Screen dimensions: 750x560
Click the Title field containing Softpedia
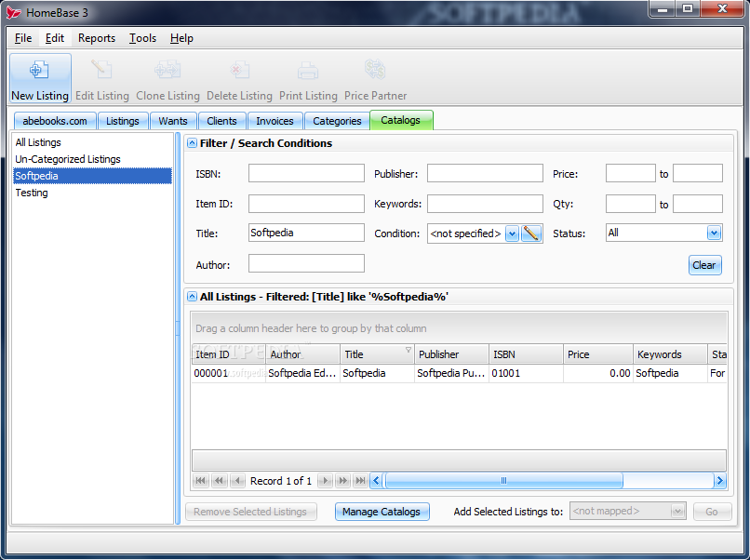[306, 233]
